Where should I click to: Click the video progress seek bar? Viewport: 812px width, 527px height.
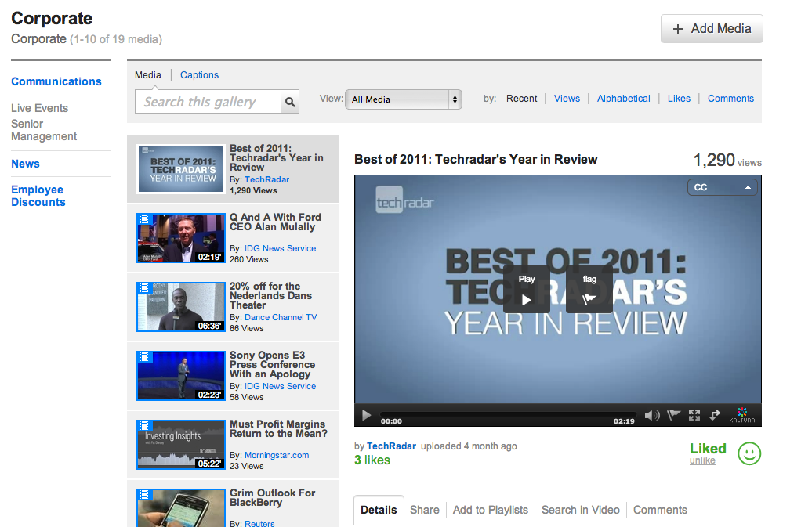point(508,414)
